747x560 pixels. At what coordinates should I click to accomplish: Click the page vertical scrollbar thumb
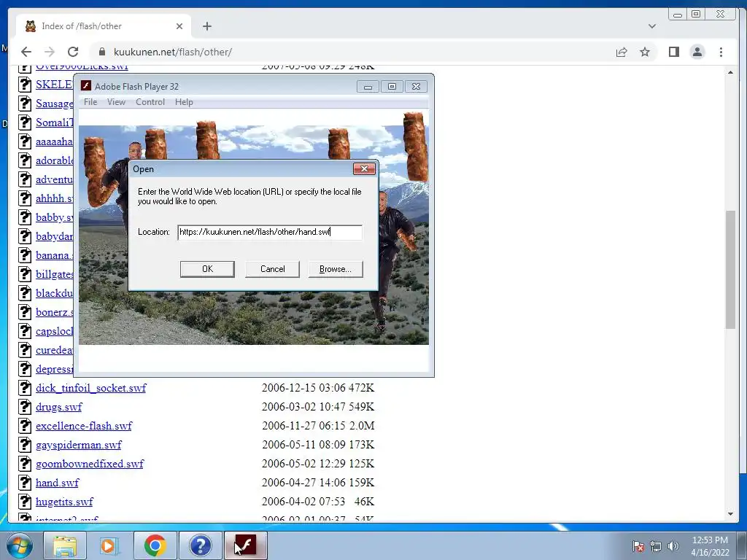730,269
